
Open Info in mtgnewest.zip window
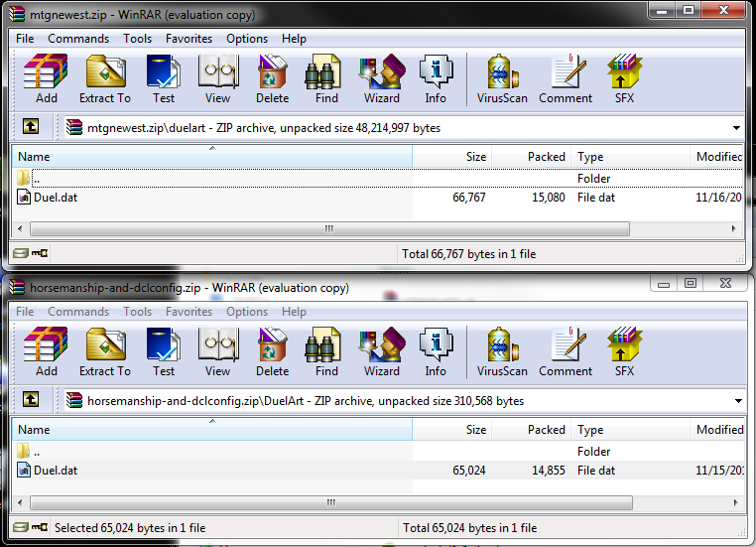click(x=436, y=79)
